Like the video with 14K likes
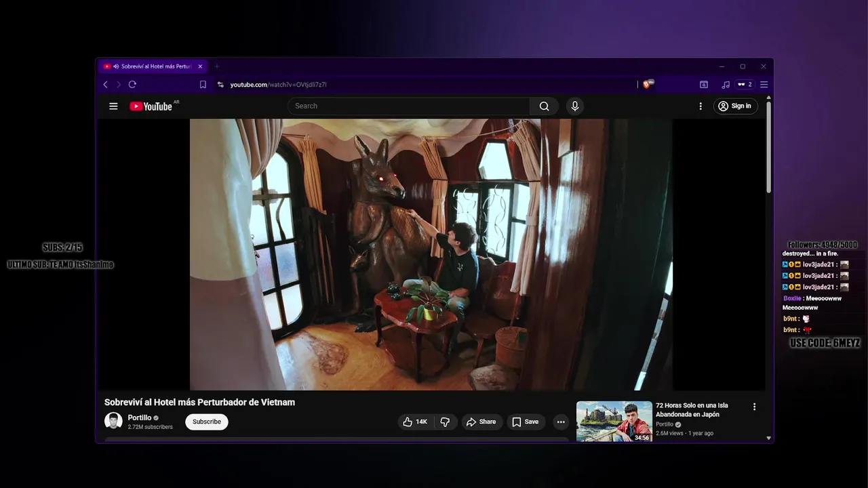This screenshot has width=868, height=488. coord(414,422)
